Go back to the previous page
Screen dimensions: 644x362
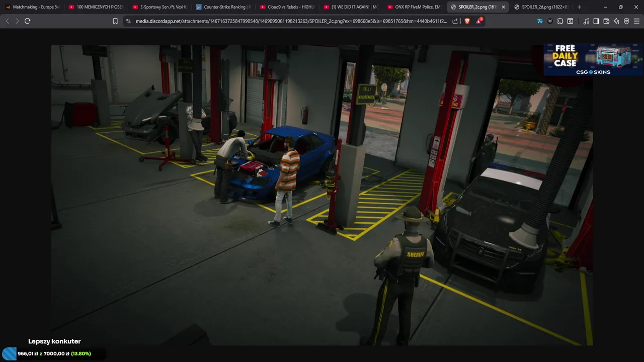pyautogui.click(x=7, y=21)
